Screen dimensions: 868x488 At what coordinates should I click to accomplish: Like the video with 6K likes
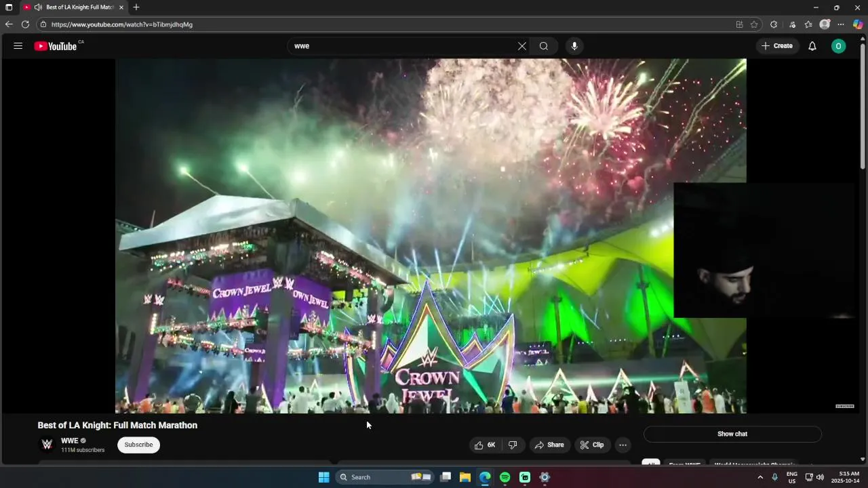(x=485, y=445)
